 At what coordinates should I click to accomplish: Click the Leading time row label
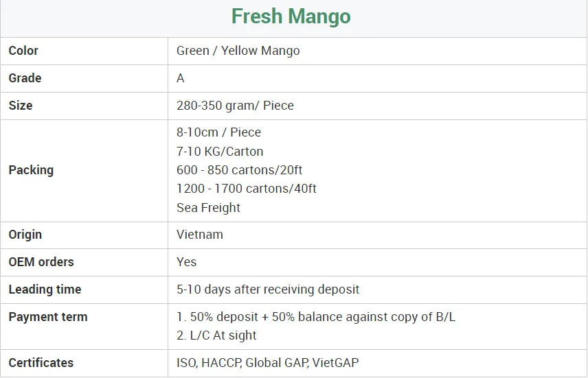(45, 290)
